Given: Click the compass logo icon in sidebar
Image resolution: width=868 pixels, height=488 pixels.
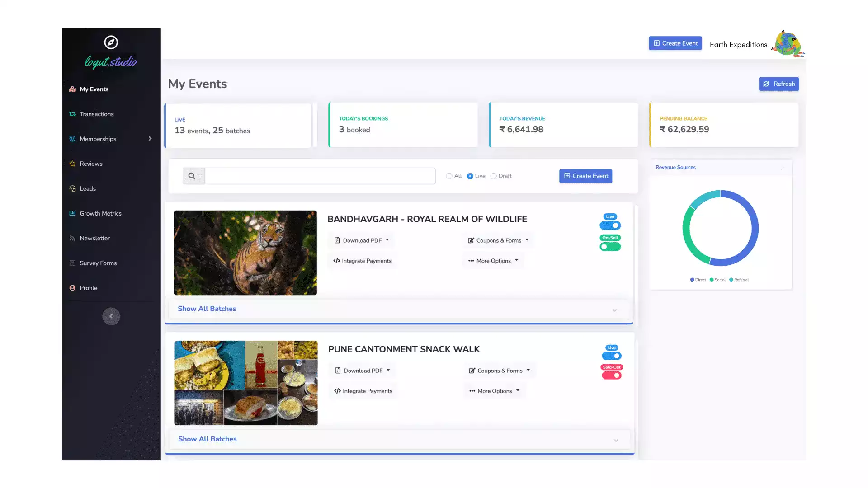Looking at the screenshot, I should point(111,42).
